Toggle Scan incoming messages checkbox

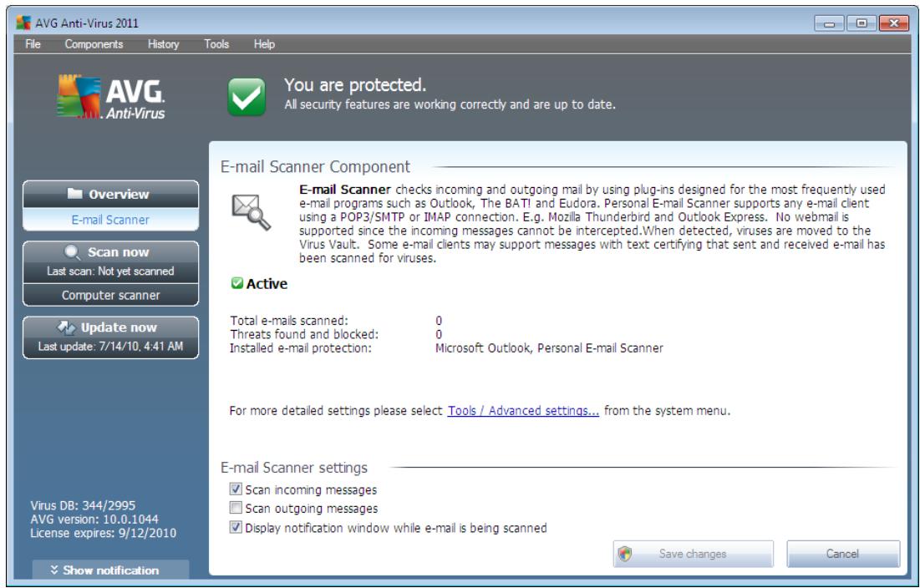pos(236,489)
